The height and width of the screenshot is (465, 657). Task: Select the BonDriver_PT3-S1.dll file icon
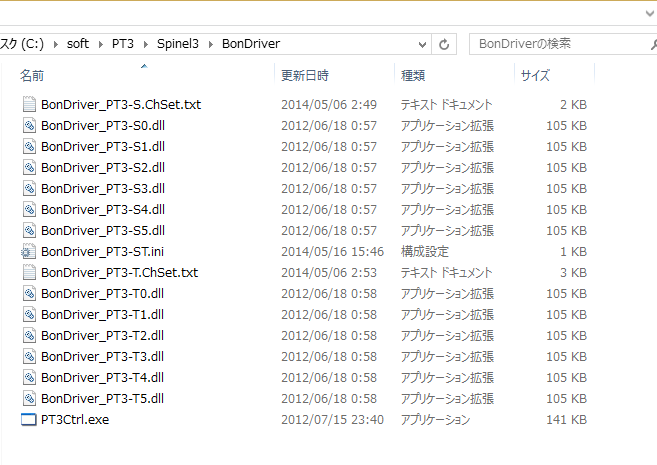29,146
